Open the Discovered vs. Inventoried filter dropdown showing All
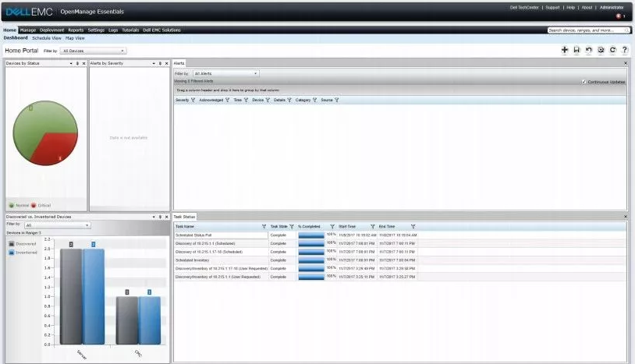The image size is (635, 364). [x=58, y=225]
